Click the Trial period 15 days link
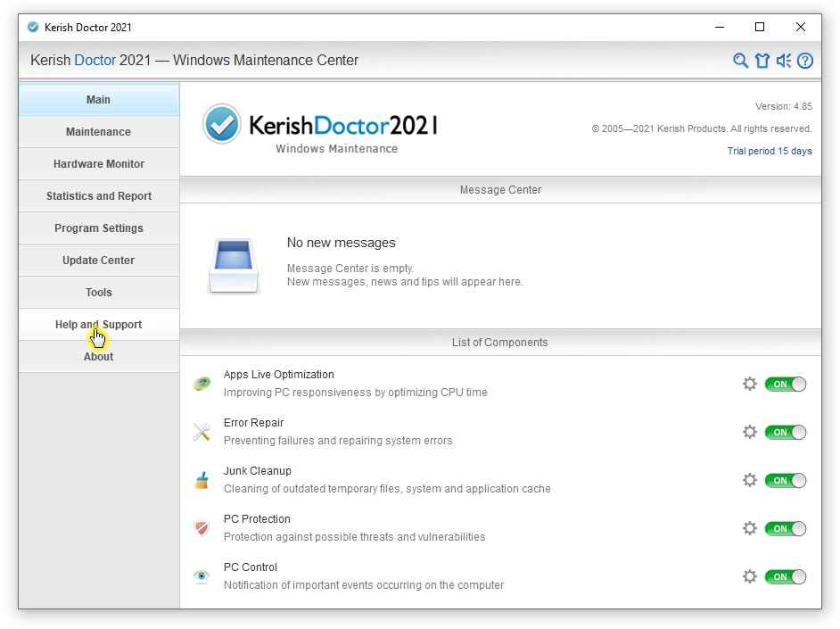 (770, 151)
